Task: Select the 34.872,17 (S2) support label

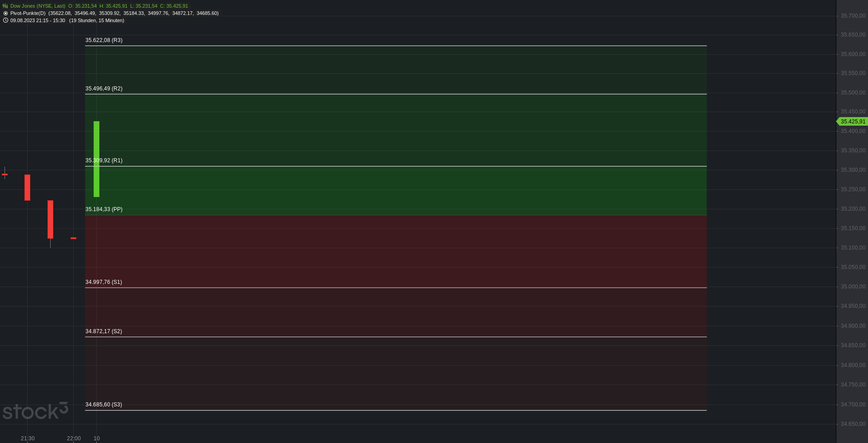Action: (104, 331)
